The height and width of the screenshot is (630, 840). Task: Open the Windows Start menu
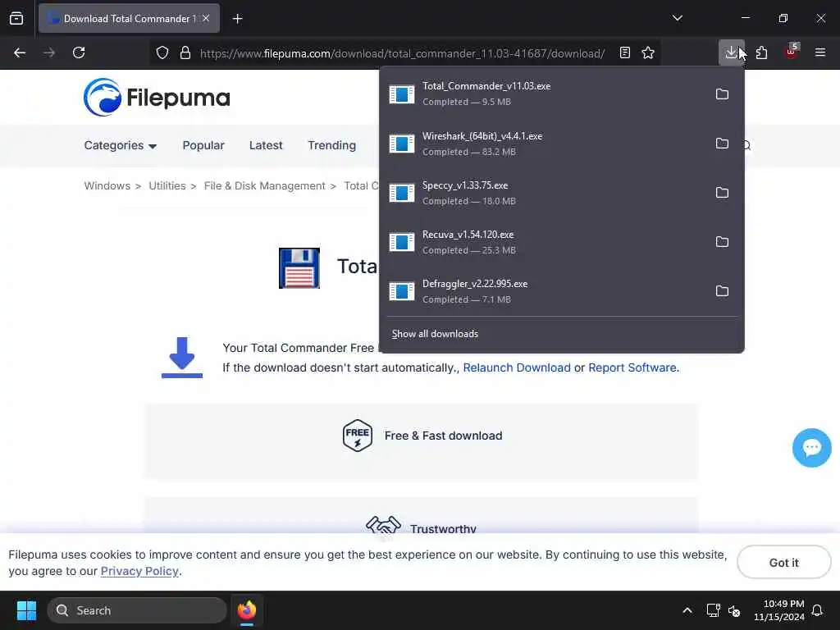(x=27, y=610)
